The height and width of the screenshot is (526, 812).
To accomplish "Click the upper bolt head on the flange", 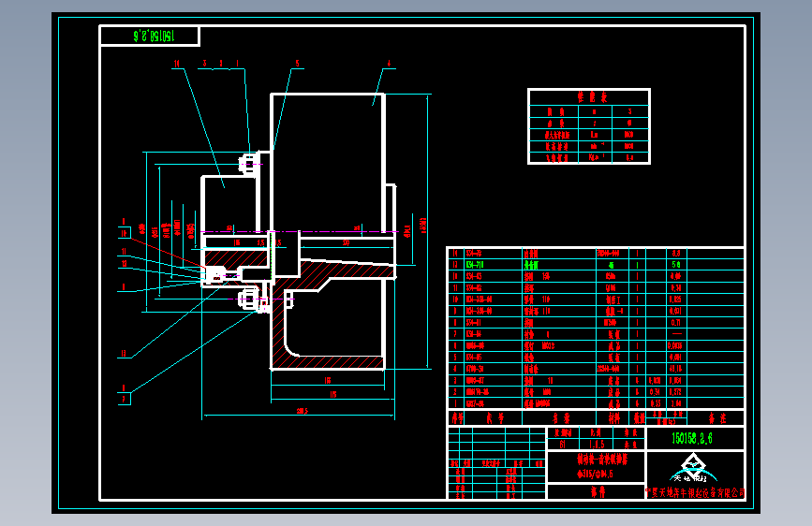I will 247,165.
